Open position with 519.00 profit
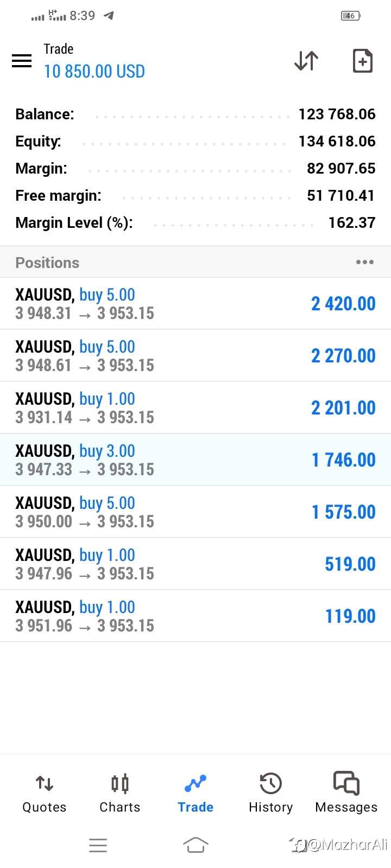Image resolution: width=391 pixels, height=868 pixels. pyautogui.click(x=195, y=564)
